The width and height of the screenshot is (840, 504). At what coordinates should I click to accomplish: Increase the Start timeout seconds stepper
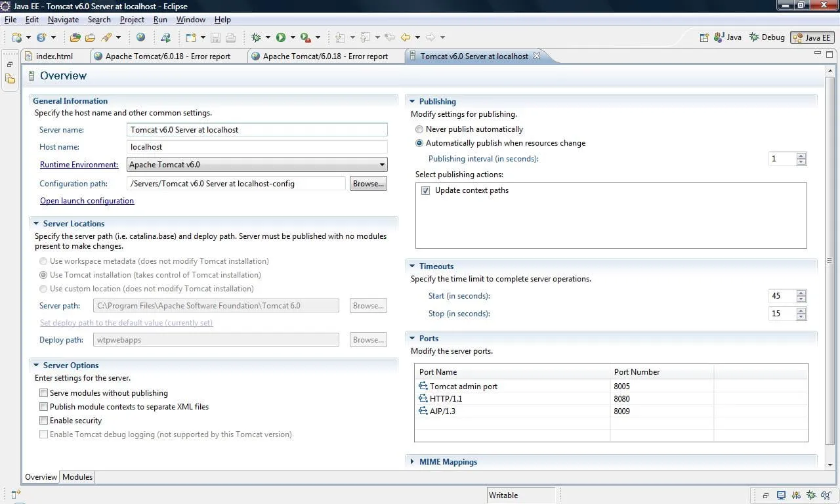801,293
